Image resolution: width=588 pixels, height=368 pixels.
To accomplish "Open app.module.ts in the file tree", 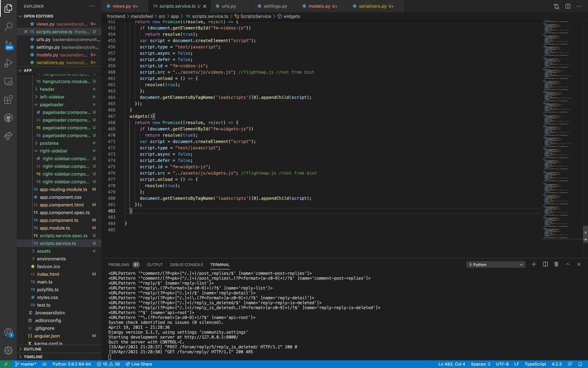I will (55, 228).
